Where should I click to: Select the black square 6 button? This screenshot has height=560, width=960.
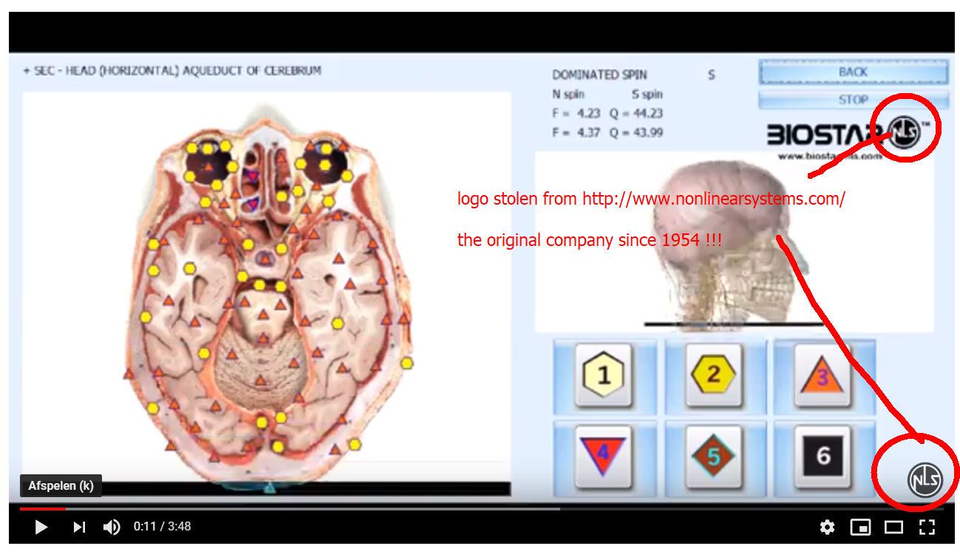pyautogui.click(x=823, y=456)
